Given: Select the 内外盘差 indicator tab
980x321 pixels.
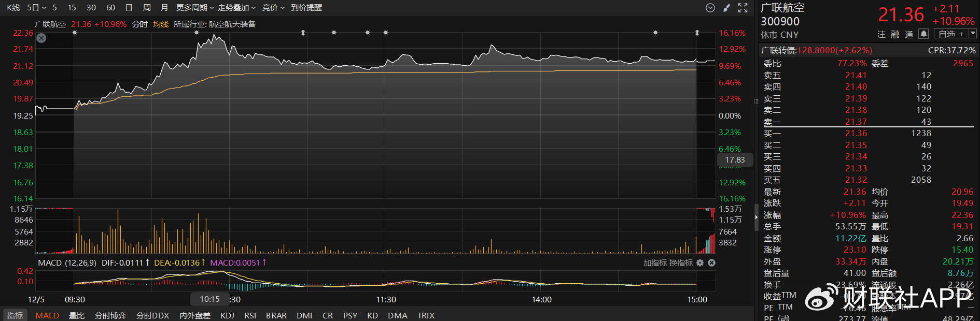Looking at the screenshot, I should pos(195,315).
